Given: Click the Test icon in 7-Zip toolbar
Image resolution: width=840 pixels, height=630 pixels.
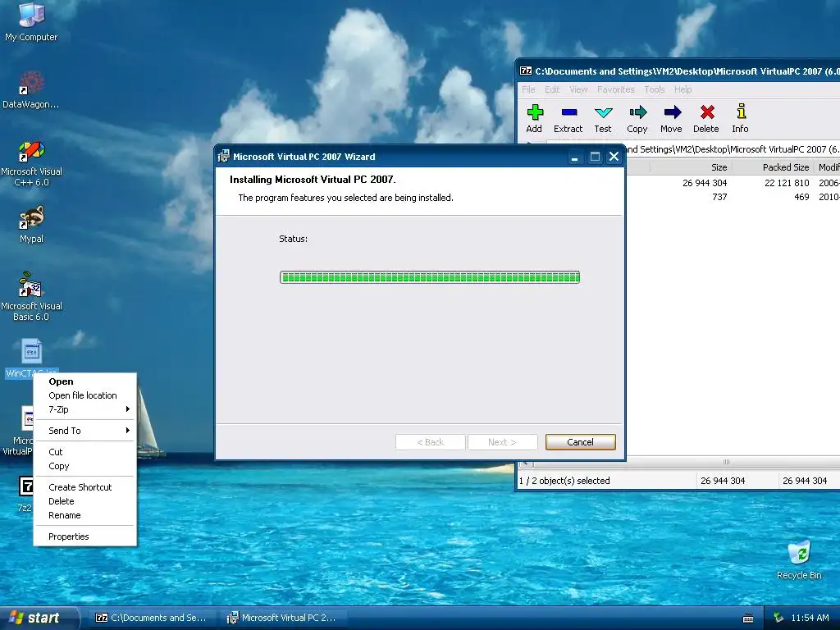Looking at the screenshot, I should pyautogui.click(x=603, y=112).
